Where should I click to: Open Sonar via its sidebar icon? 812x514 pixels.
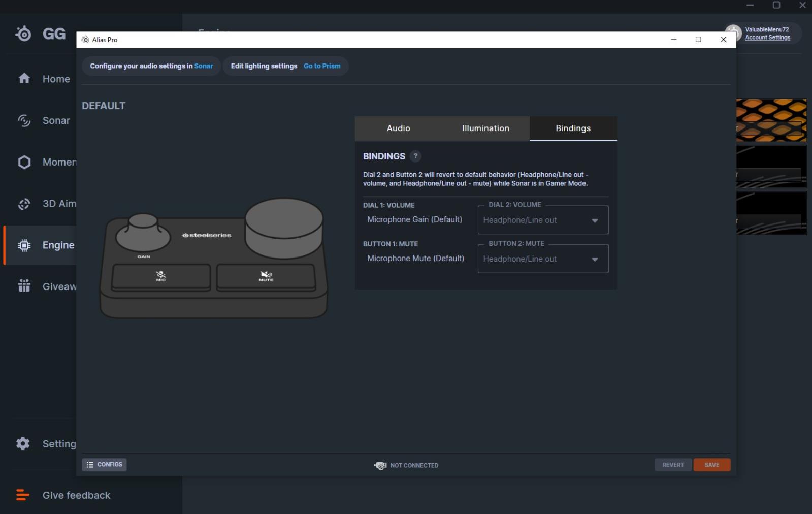[24, 120]
